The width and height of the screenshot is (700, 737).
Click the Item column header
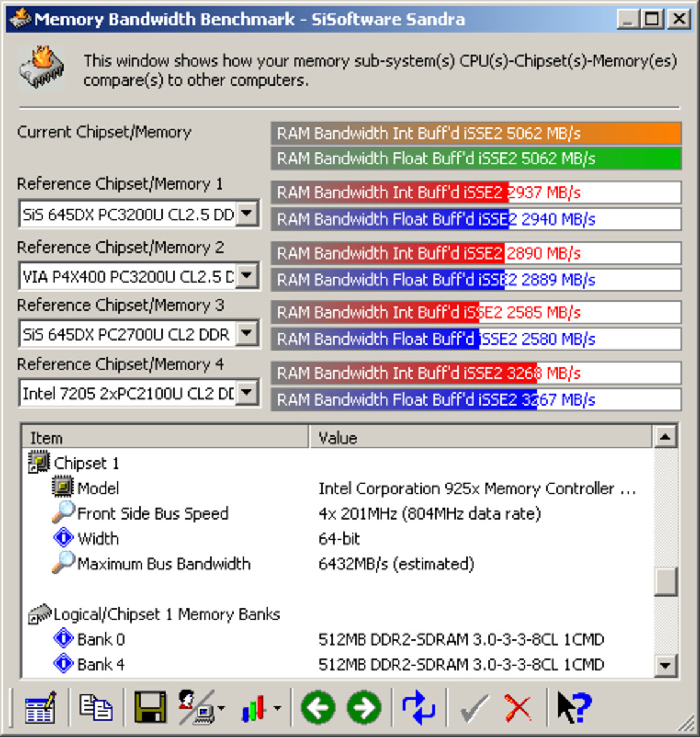click(x=166, y=437)
